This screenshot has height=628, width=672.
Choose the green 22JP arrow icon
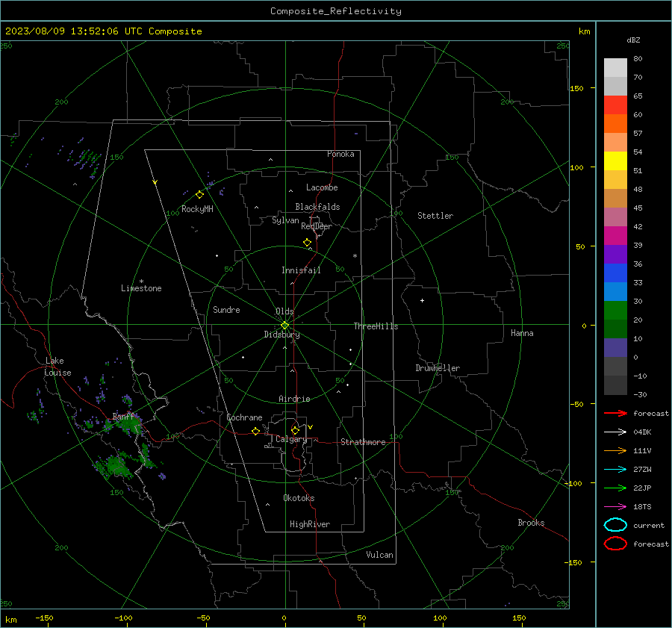(615, 488)
